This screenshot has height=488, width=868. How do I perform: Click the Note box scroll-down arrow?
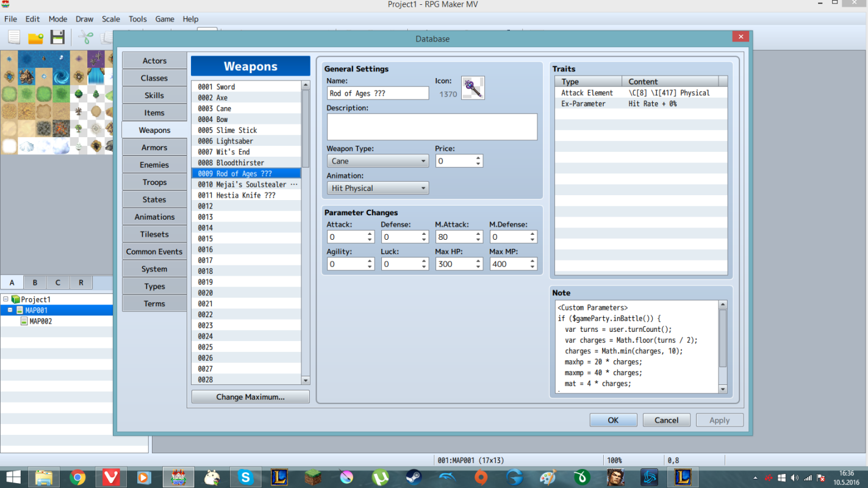click(723, 389)
